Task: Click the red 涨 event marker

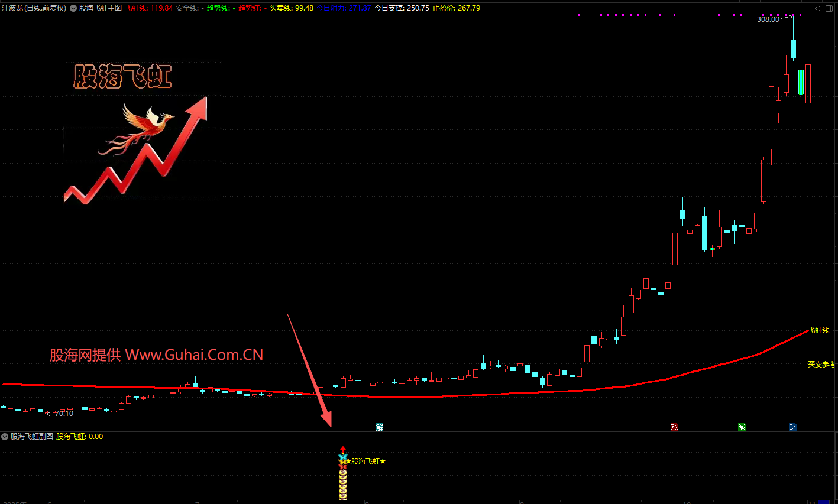Action: [x=674, y=427]
